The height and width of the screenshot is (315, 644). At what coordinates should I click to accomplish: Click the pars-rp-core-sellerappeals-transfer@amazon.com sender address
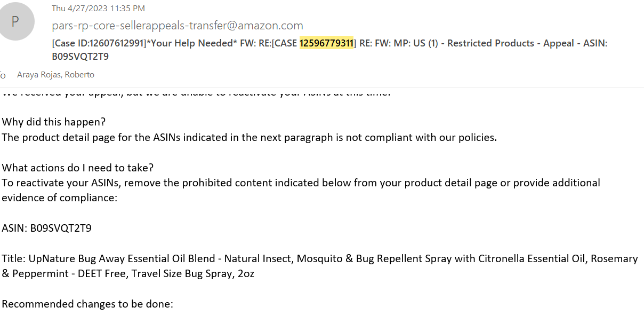tap(178, 26)
